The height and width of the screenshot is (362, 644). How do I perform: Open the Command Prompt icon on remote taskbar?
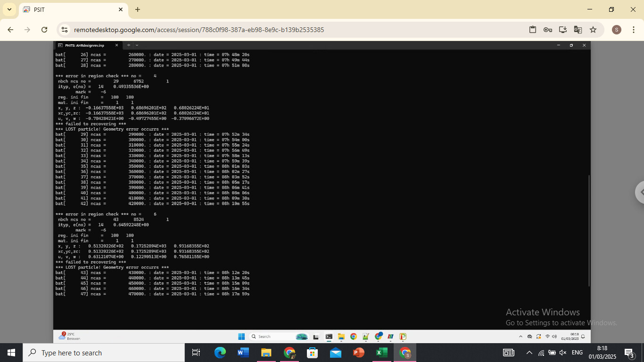coord(328,336)
